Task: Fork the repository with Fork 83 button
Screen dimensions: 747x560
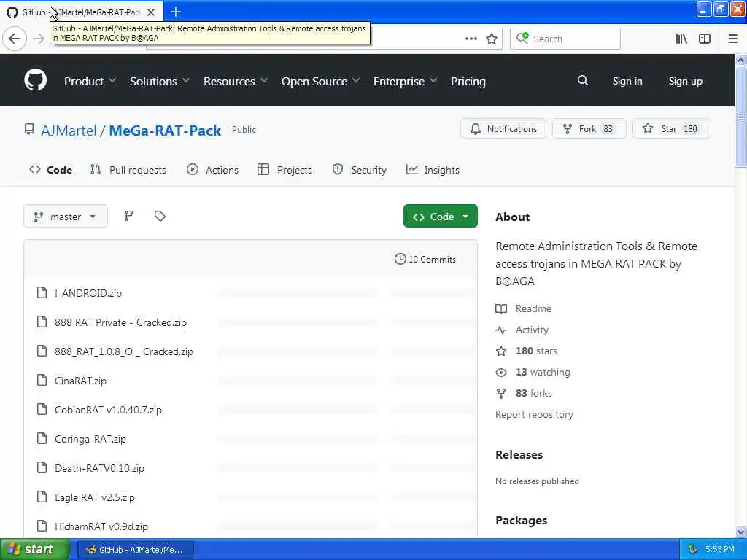Action: pos(589,128)
